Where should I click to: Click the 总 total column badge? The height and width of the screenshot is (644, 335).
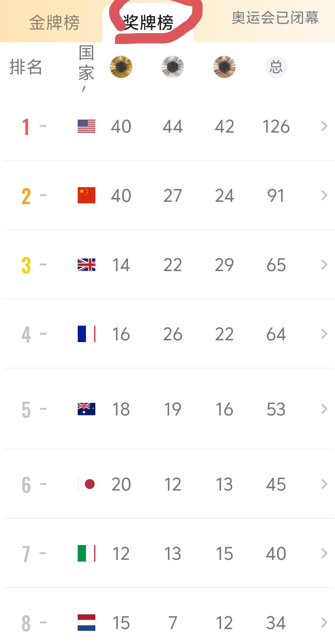(x=276, y=67)
